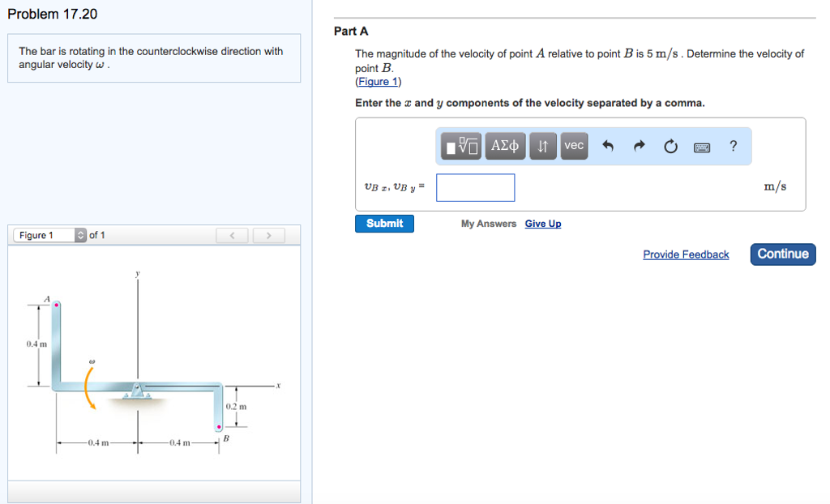This screenshot has width=830, height=504.
Task: Click the up-down arrows subscript/superscript tool
Action: pos(544,147)
